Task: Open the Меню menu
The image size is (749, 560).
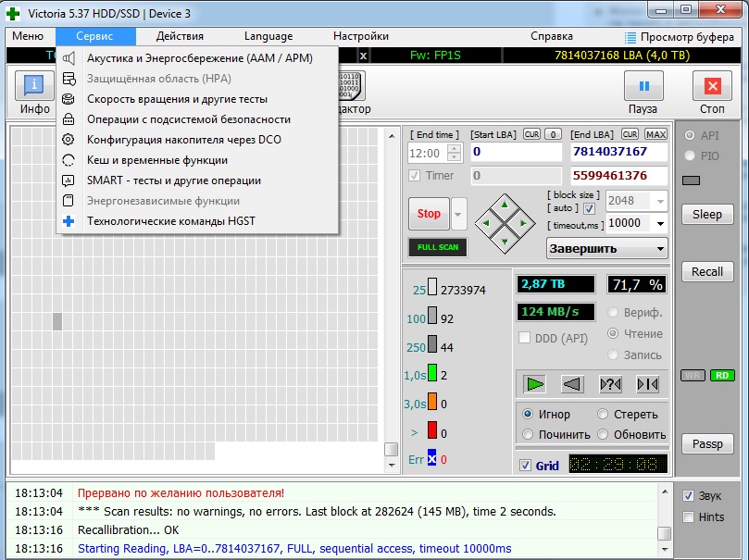Action: [x=28, y=36]
